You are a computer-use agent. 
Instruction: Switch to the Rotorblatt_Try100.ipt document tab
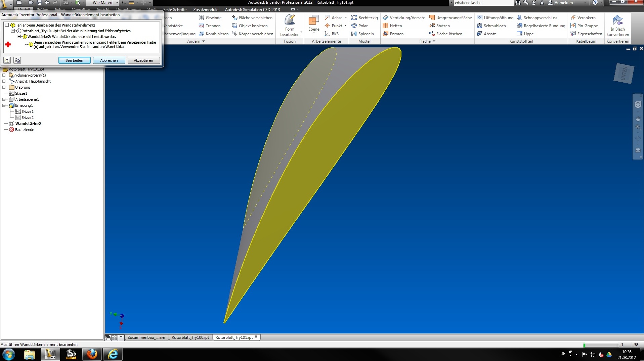(190, 337)
